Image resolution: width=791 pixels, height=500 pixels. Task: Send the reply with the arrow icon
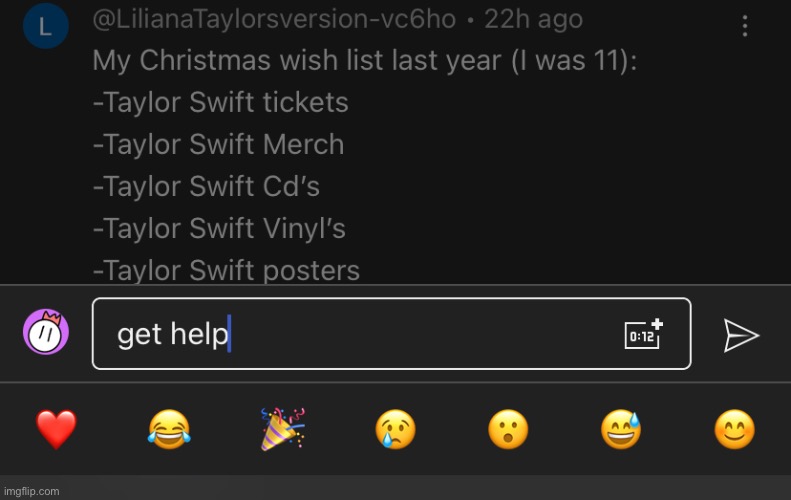[741, 335]
